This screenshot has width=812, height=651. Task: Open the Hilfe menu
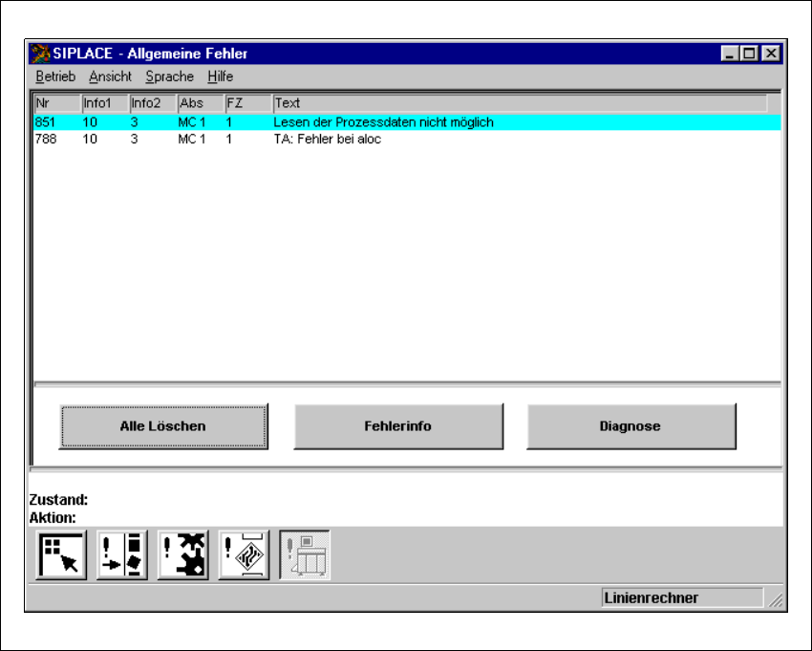click(x=220, y=76)
